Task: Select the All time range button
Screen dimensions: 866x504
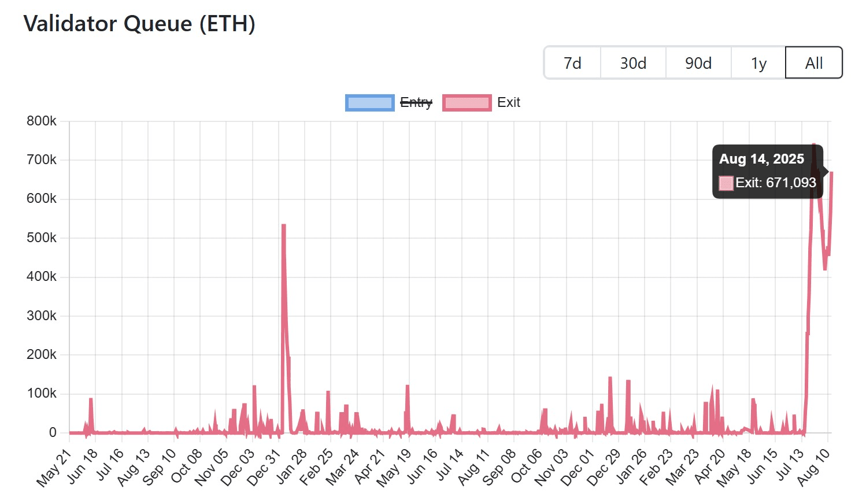Action: pyautogui.click(x=813, y=63)
